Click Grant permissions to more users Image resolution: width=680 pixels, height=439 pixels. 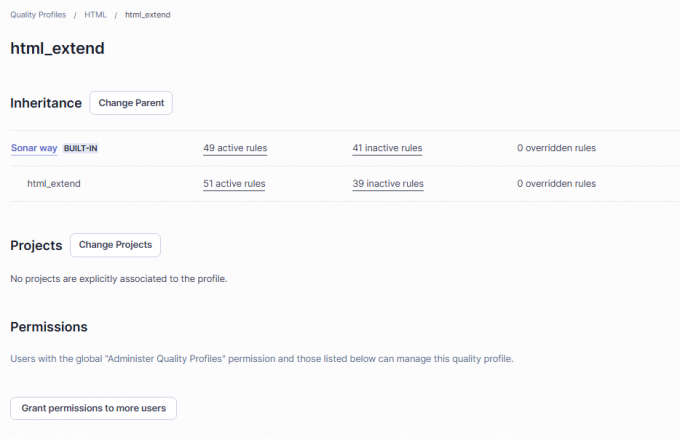point(93,408)
